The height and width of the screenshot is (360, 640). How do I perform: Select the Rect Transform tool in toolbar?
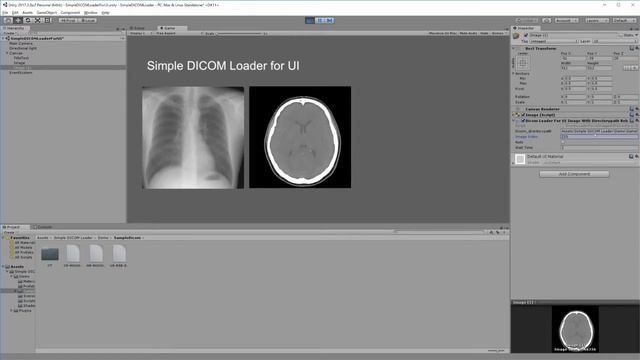pos(47,20)
